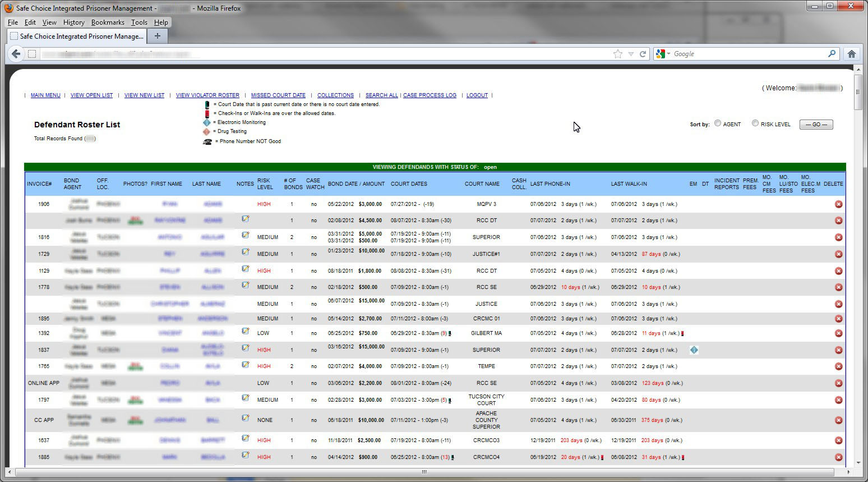Select Sort by AGENT radio button

(x=718, y=123)
